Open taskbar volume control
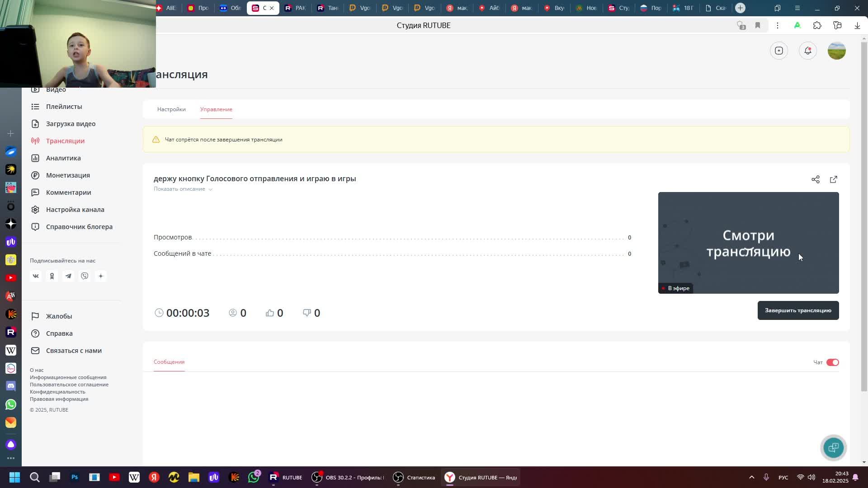 click(x=811, y=477)
